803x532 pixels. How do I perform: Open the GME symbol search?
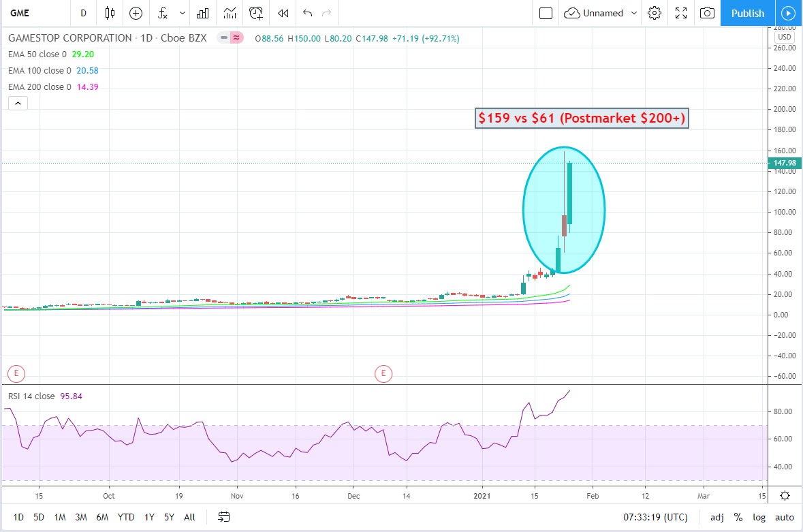[x=20, y=14]
